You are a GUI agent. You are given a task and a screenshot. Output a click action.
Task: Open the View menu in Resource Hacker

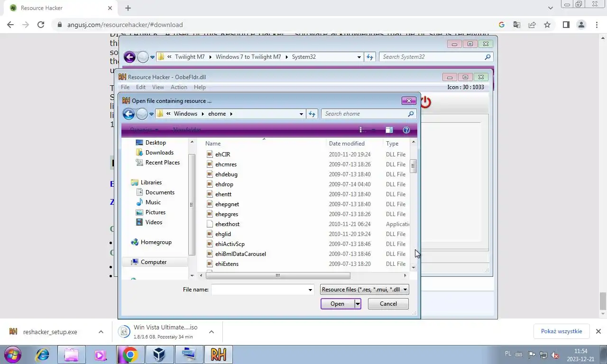[158, 87]
